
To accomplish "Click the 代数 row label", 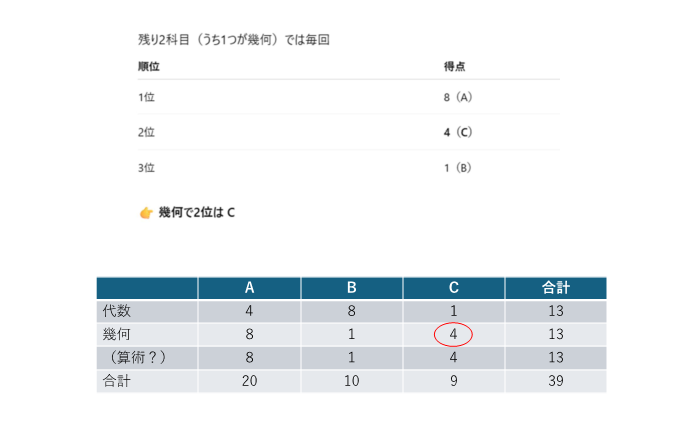I will click(117, 311).
